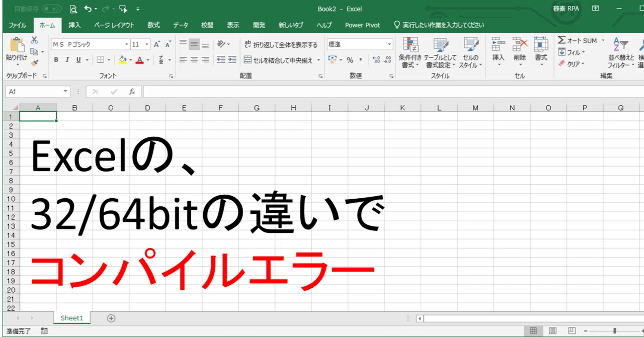The width and height of the screenshot is (644, 337).
Task: Click the orientation (angled text) icon
Action: point(221,44)
